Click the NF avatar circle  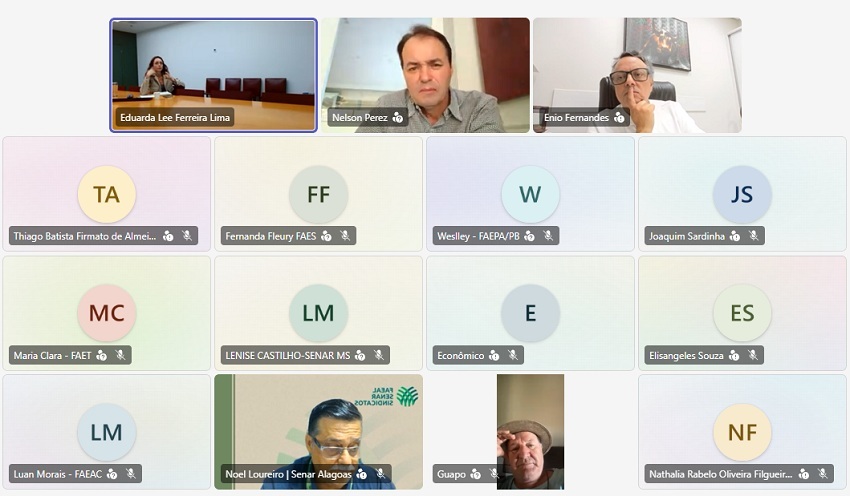click(742, 432)
